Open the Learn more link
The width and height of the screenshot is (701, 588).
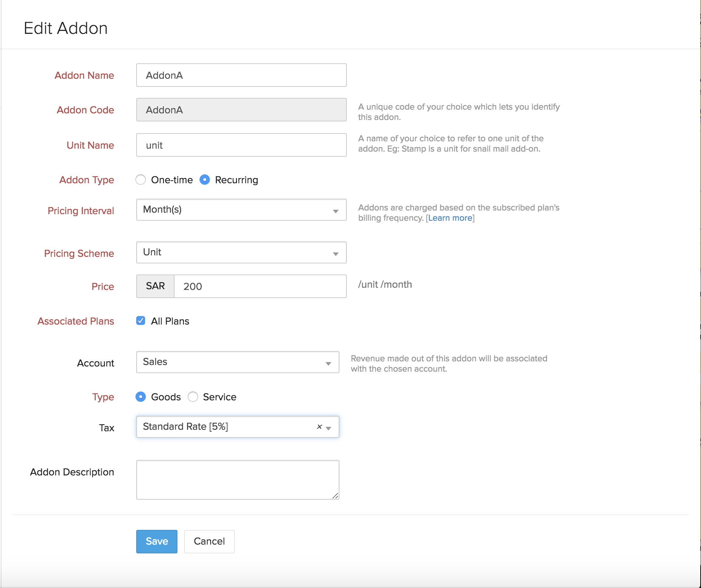click(x=450, y=218)
